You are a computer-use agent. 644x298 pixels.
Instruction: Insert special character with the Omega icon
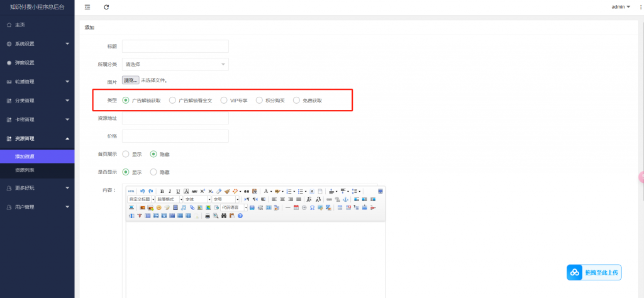tap(313, 207)
